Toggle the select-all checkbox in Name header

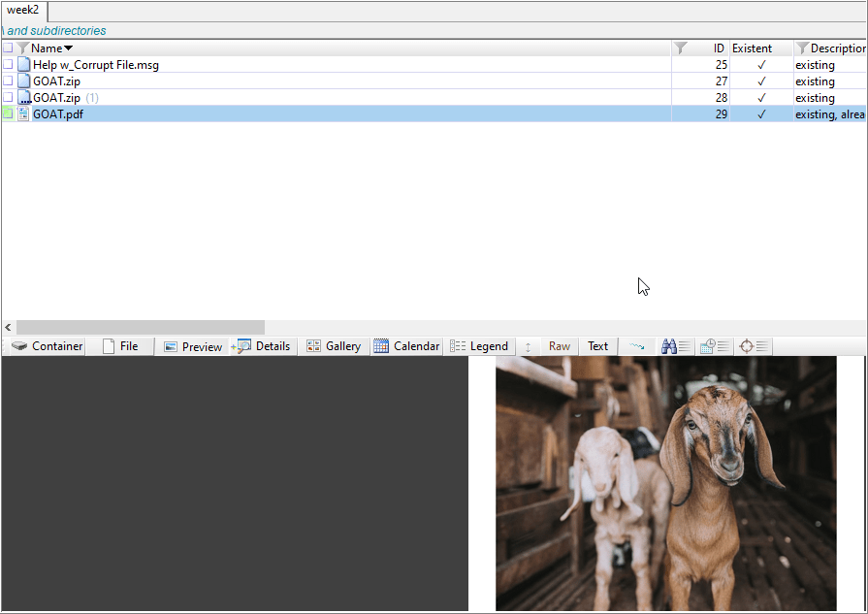click(x=8, y=48)
